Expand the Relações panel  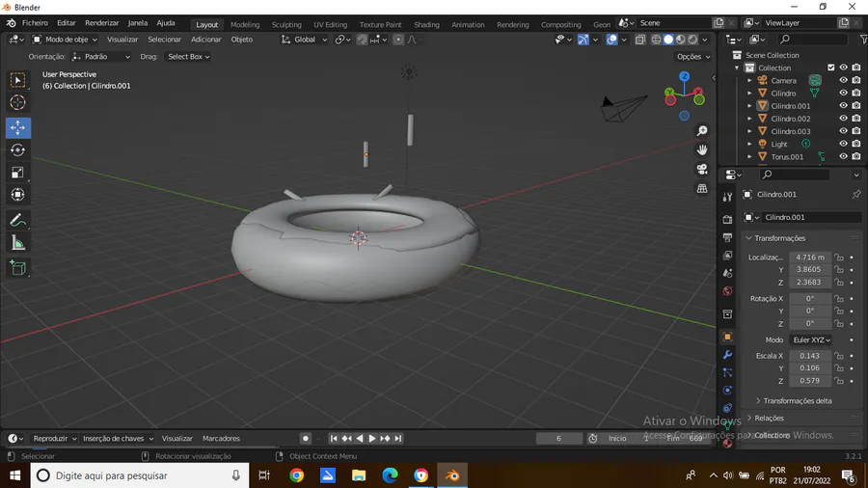click(x=769, y=418)
